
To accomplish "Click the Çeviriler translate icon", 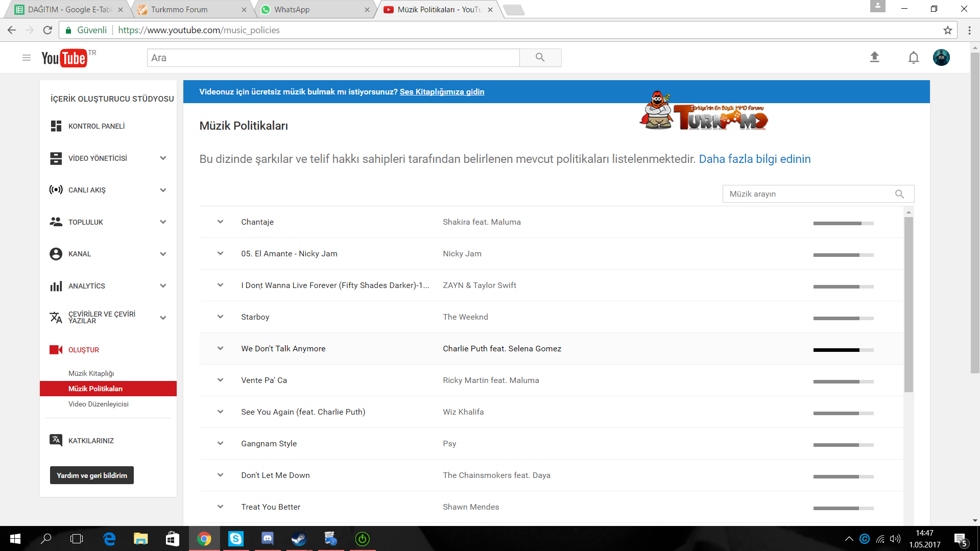I will click(56, 318).
